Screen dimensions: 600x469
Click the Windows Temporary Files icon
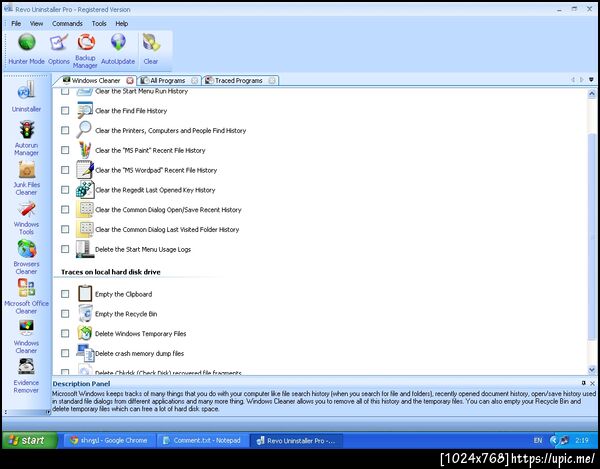tap(85, 333)
